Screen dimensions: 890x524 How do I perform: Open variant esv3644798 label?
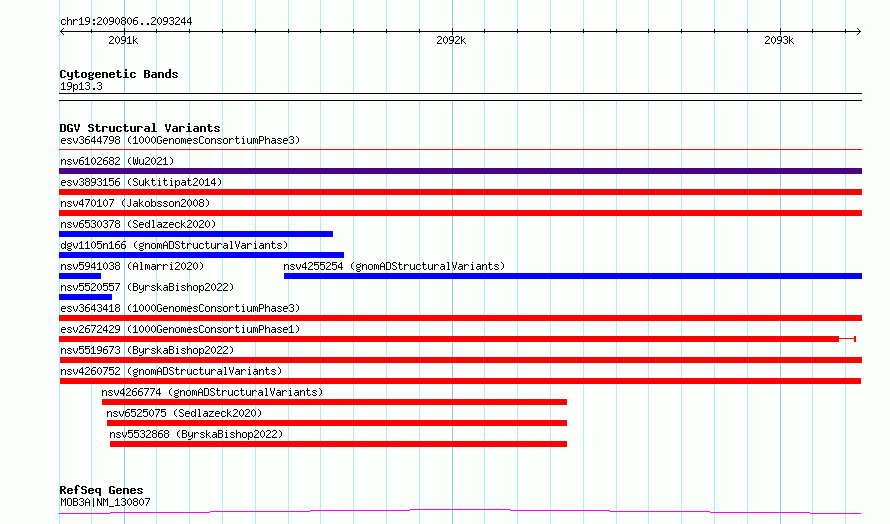(x=180, y=140)
